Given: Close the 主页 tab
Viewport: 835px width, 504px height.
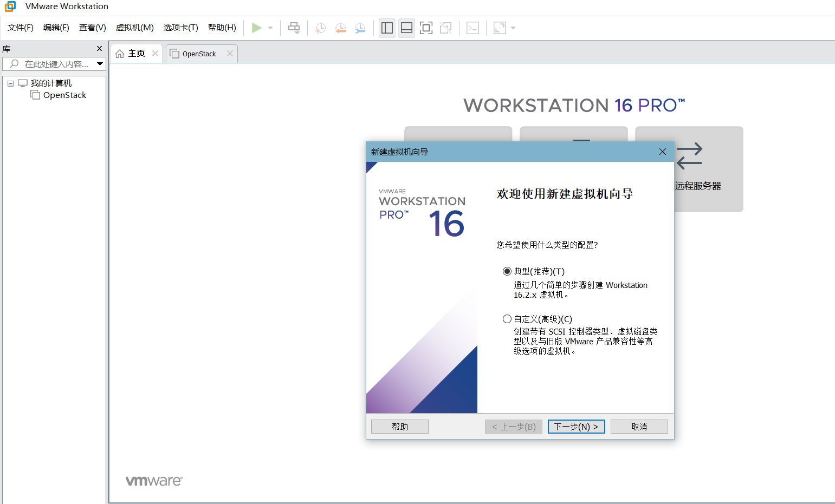Looking at the screenshot, I should 156,53.
